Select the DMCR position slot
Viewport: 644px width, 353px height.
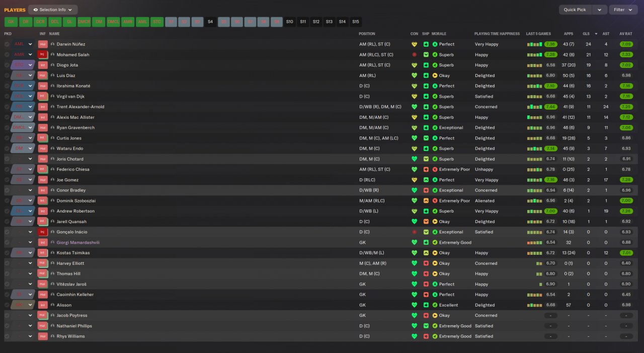(x=84, y=22)
